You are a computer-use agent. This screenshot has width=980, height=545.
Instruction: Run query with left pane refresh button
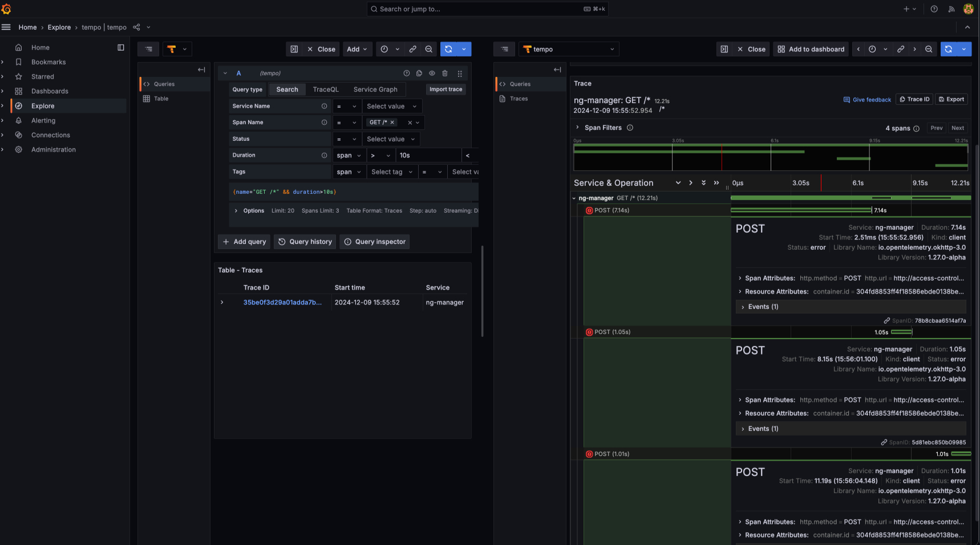point(448,50)
